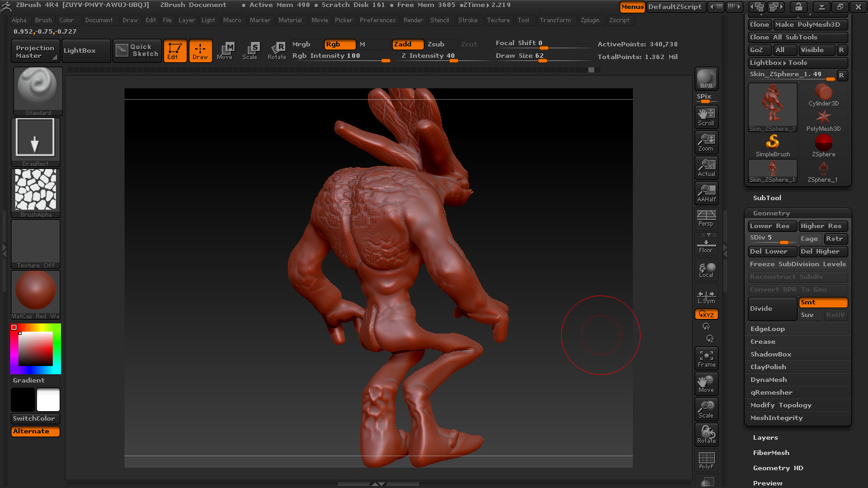868x488 pixels.
Task: Click the right shelf Rotate navigation icon
Action: (x=706, y=435)
